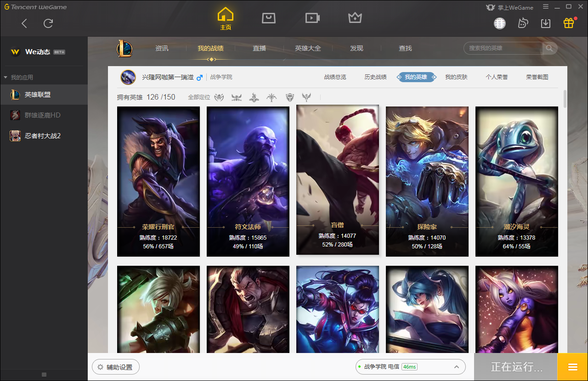The width and height of the screenshot is (588, 381).
Task: Open the round user avatar in the top bar
Action: tap(500, 23)
